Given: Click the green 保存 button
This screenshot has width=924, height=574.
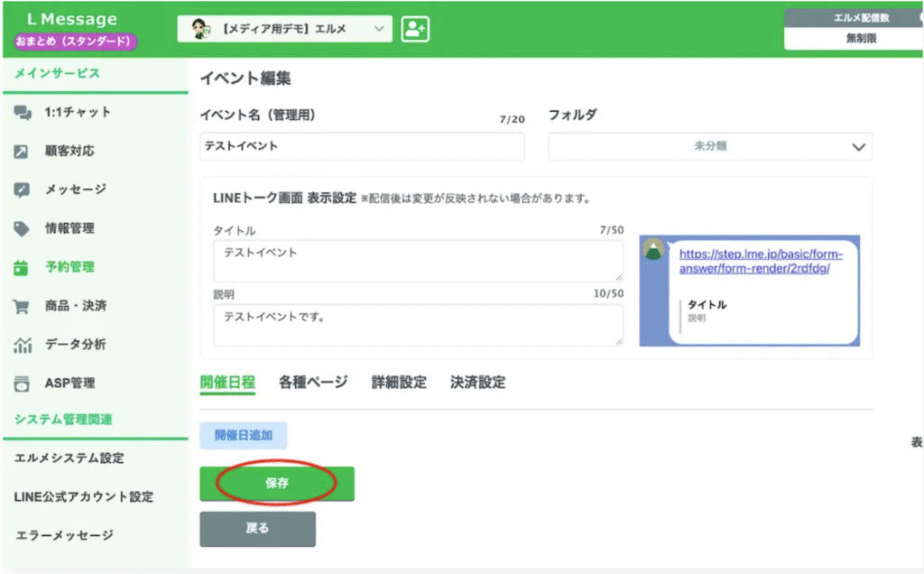Looking at the screenshot, I should pos(277,484).
